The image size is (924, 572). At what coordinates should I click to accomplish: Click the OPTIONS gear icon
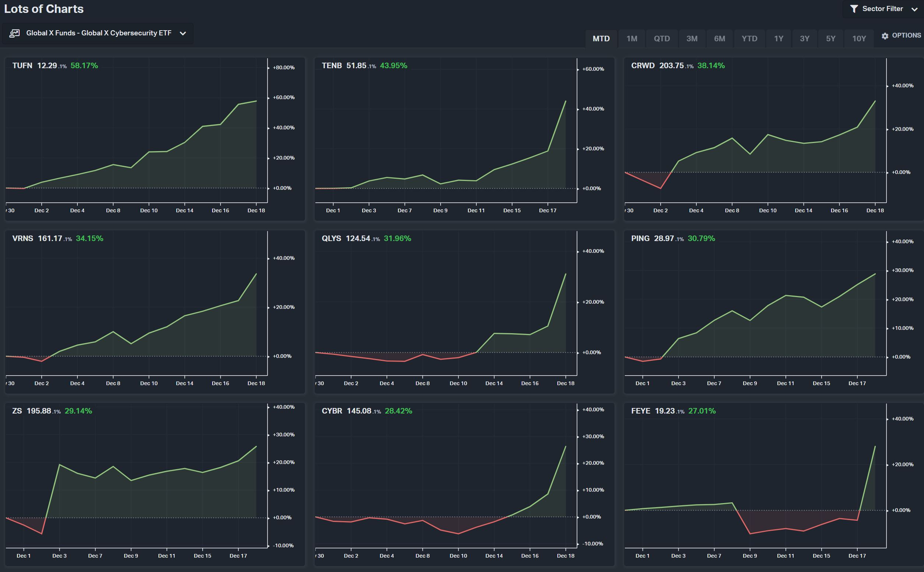[x=885, y=36]
